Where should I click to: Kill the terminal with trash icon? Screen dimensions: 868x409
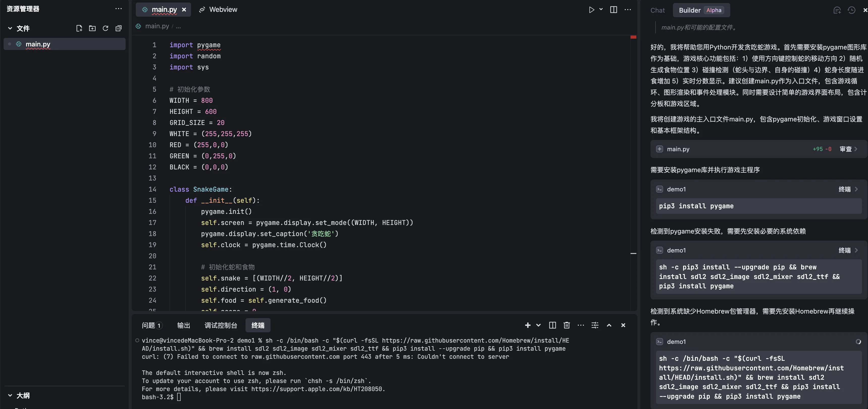tap(567, 325)
